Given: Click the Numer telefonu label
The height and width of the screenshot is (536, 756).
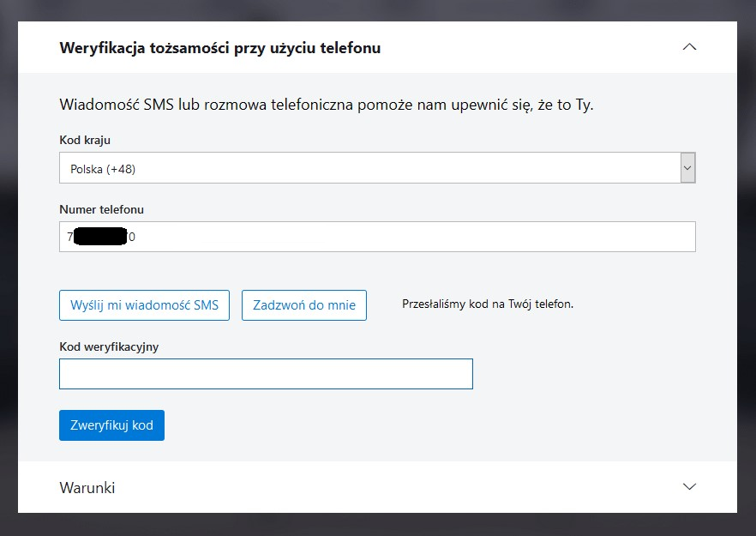Looking at the screenshot, I should [102, 209].
